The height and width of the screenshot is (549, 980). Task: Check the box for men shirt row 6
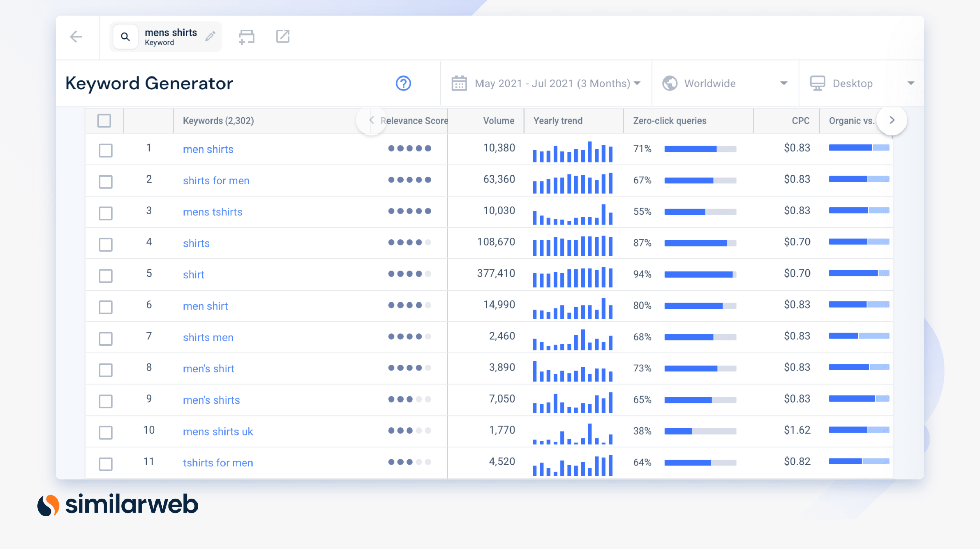click(x=105, y=307)
